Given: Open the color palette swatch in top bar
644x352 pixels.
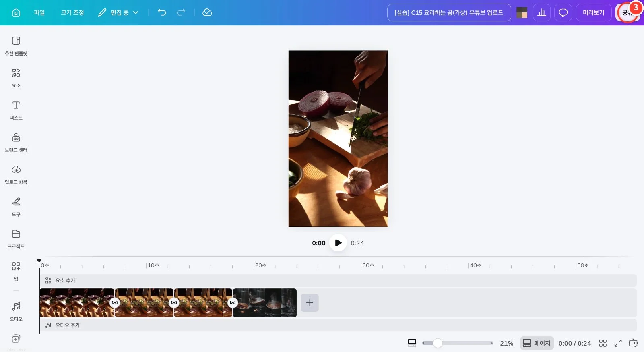Looking at the screenshot, I should pos(522,12).
